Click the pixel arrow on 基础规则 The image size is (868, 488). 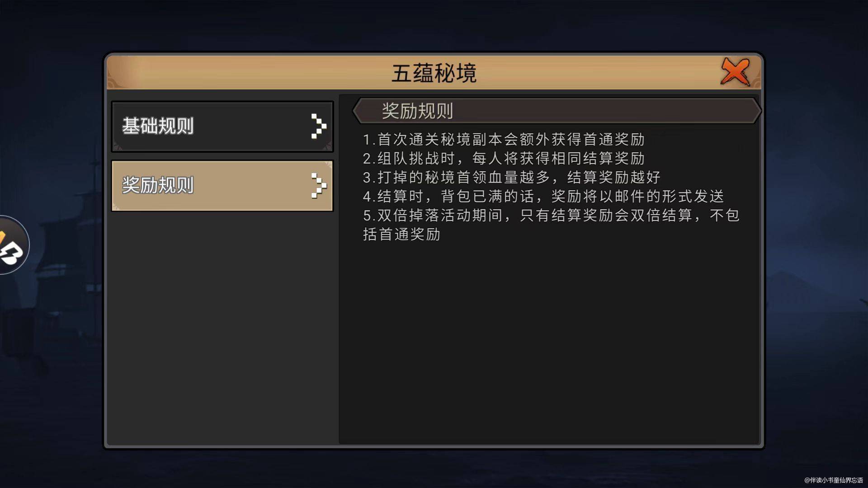click(x=318, y=126)
